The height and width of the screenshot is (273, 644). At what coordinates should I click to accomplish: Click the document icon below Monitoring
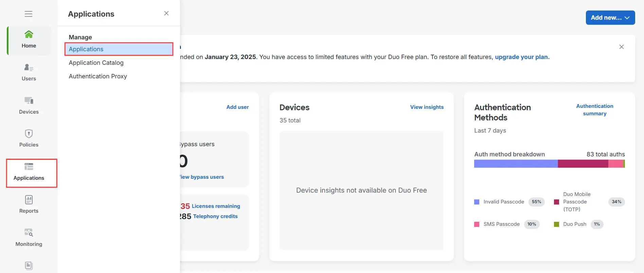coord(29,266)
